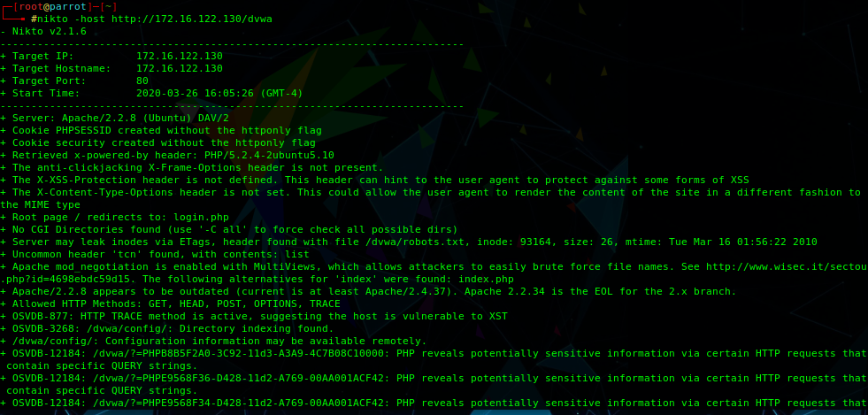This screenshot has height=415, width=868.
Task: Click the nikto command URL http://172.16.122.130/dvwa
Action: click(191, 19)
